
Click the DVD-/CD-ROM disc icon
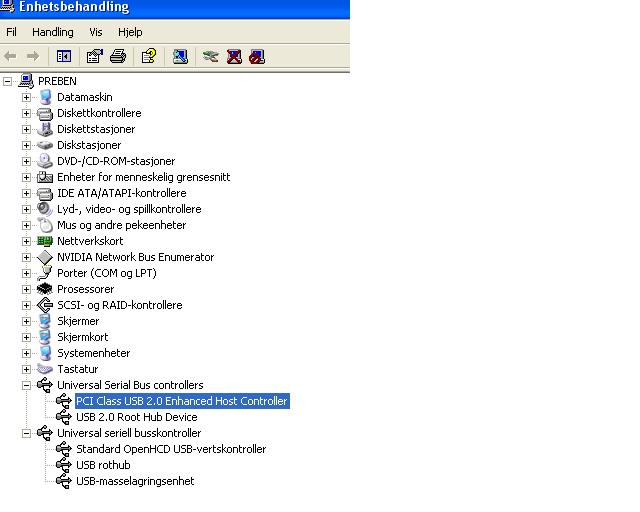pyautogui.click(x=45, y=161)
